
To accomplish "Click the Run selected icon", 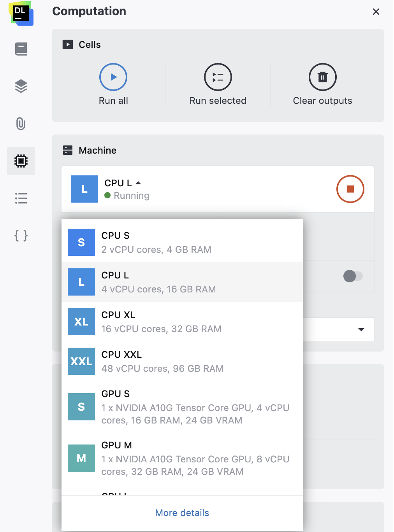I will [218, 77].
